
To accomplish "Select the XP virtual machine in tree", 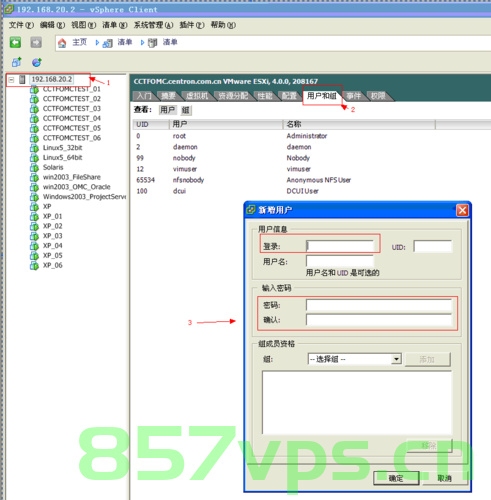I will coord(47,207).
